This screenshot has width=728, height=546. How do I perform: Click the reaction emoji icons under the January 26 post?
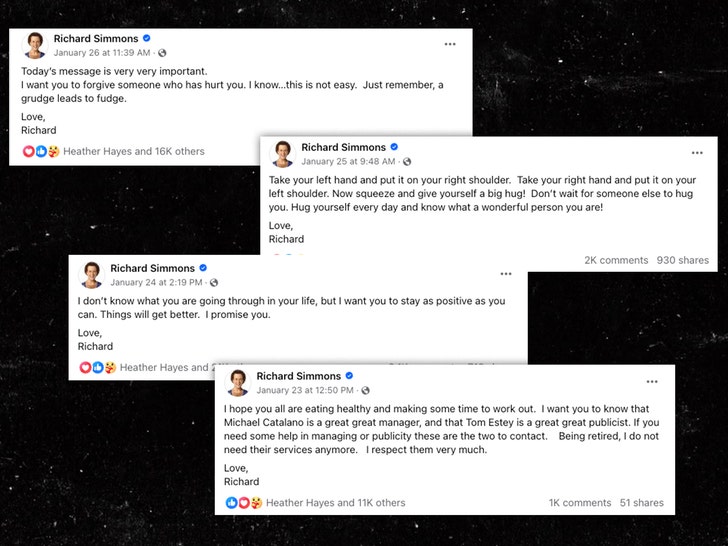40,152
